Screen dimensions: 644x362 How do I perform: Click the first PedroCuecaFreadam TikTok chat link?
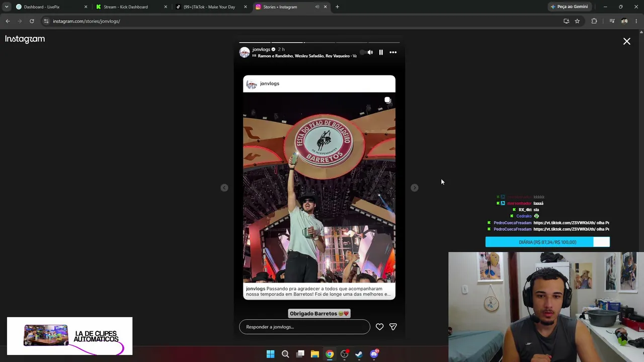tap(571, 223)
